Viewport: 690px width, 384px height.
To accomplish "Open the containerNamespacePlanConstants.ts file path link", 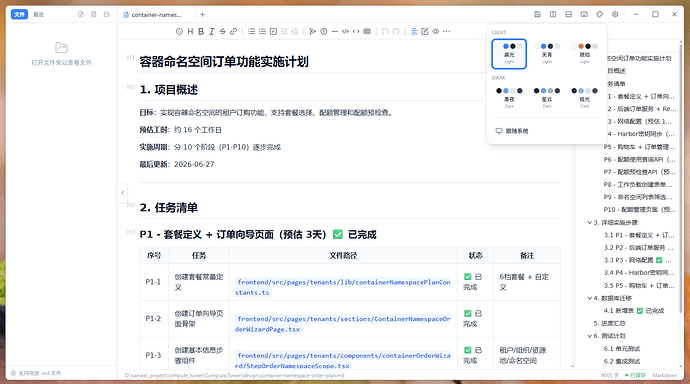I will tap(343, 287).
